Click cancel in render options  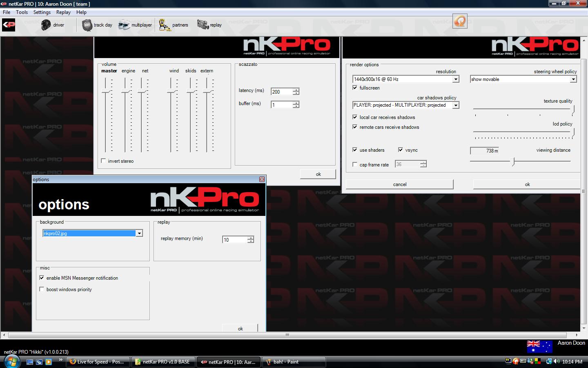tap(400, 184)
